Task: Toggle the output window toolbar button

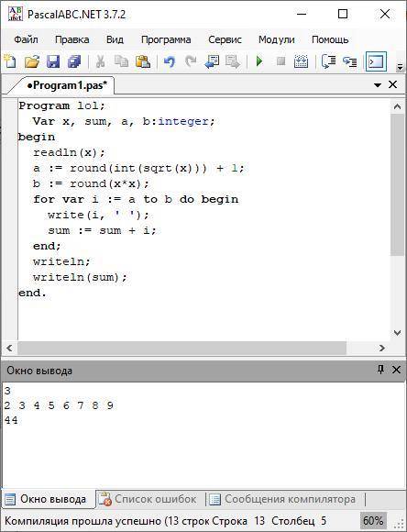Action: [376, 61]
